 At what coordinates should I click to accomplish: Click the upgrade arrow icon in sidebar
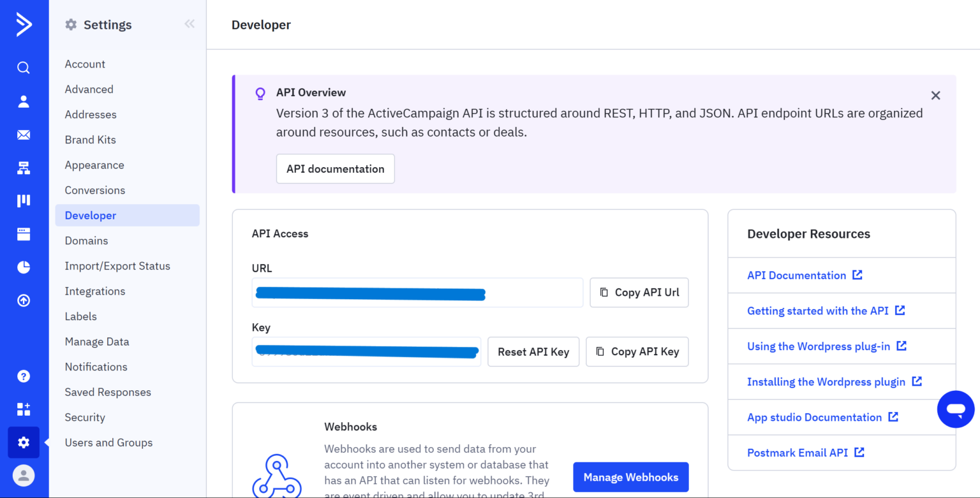(24, 300)
